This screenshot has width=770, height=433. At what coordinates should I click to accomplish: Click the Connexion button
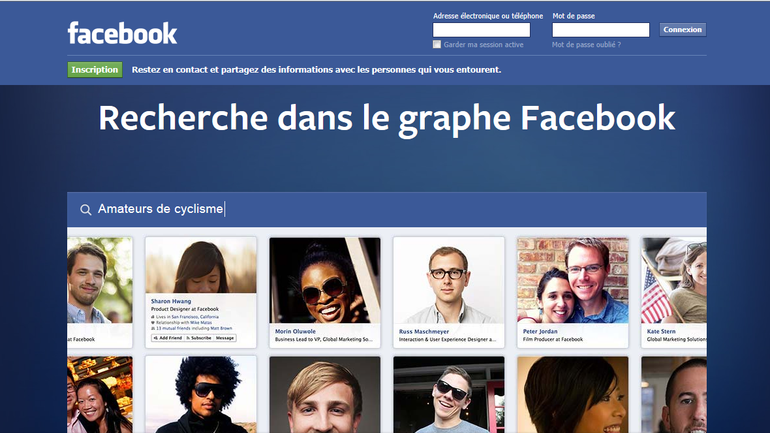tap(683, 29)
